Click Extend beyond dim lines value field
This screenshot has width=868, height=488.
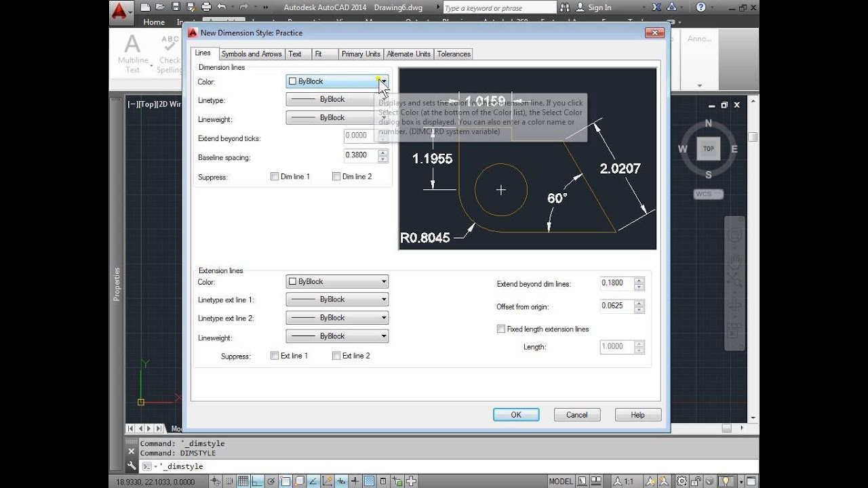pyautogui.click(x=616, y=283)
